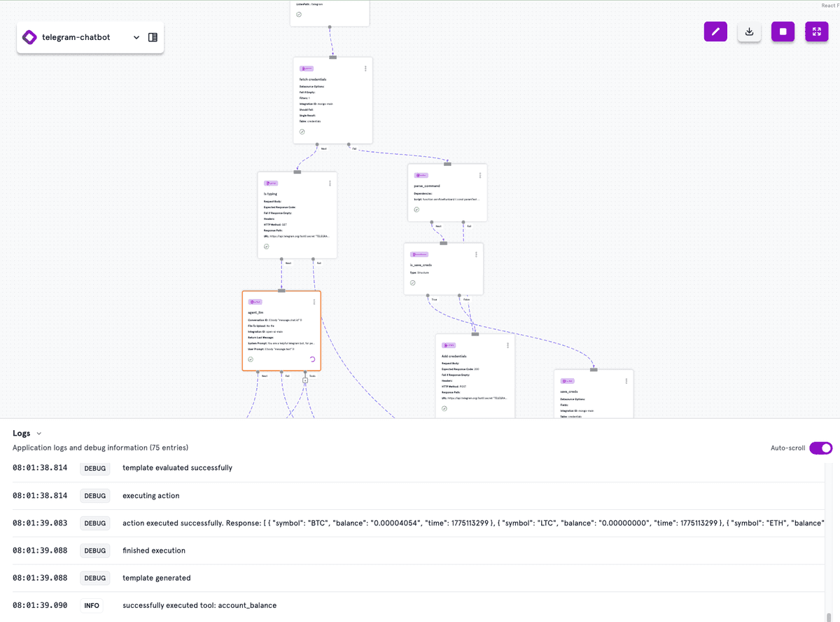840x622 pixels.
Task: Click the retry loop icon on agent_llm node
Action: pyautogui.click(x=312, y=359)
